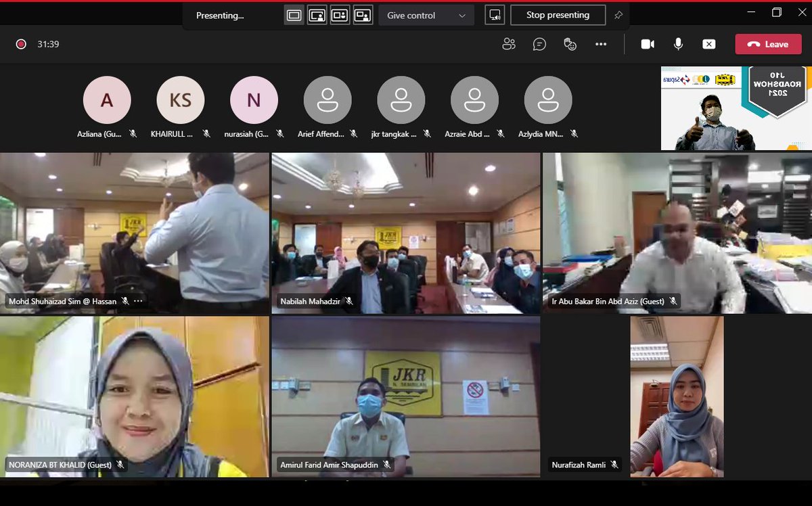Select Azliana's avatar with letter A
This screenshot has width=812, height=506.
107,100
